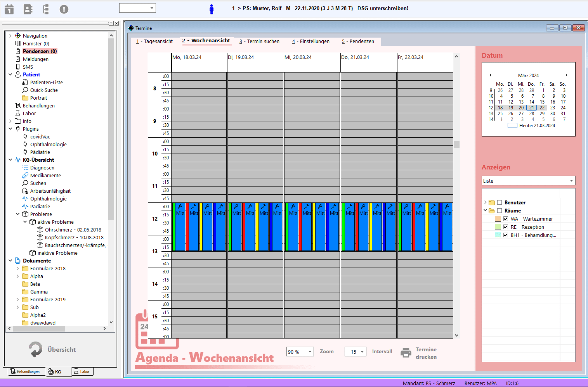The width and height of the screenshot is (588, 387).
Task: Click BH1 cyan color swatch
Action: pos(498,235)
